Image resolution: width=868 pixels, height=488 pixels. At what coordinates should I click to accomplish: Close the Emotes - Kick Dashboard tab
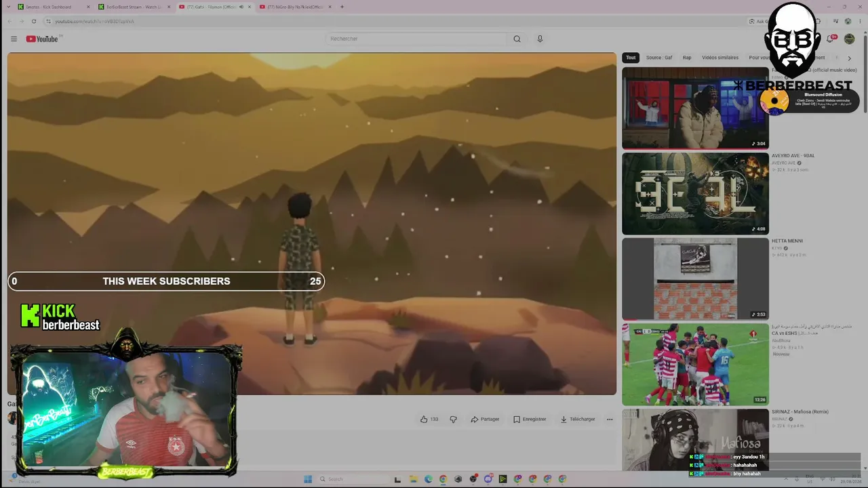[89, 7]
